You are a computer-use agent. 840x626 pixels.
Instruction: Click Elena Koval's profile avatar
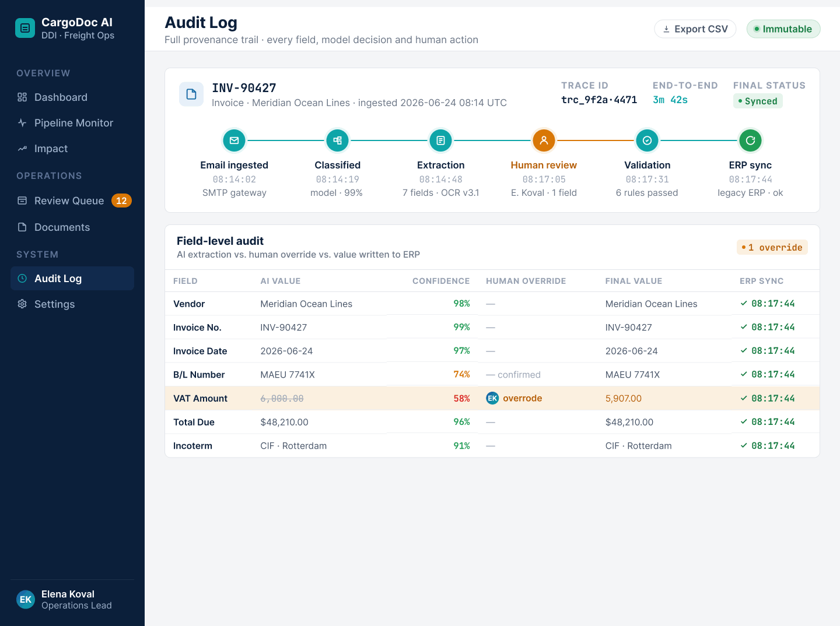tap(26, 599)
